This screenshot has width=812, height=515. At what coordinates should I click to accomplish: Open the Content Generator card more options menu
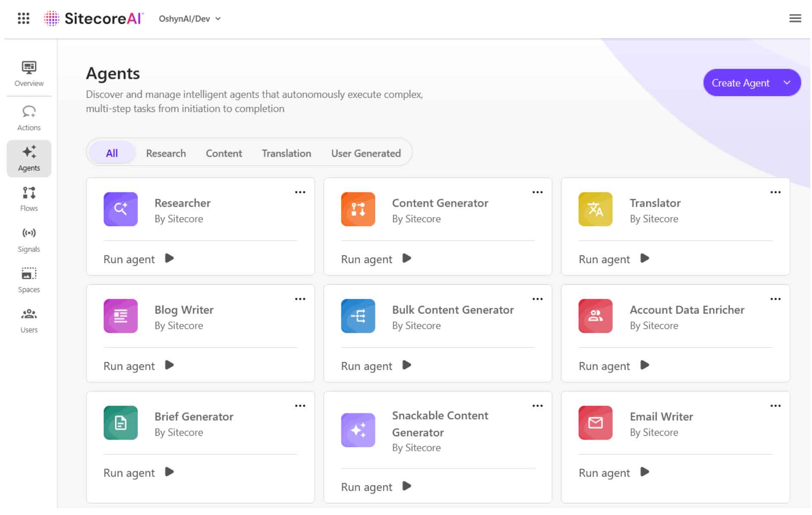[537, 192]
